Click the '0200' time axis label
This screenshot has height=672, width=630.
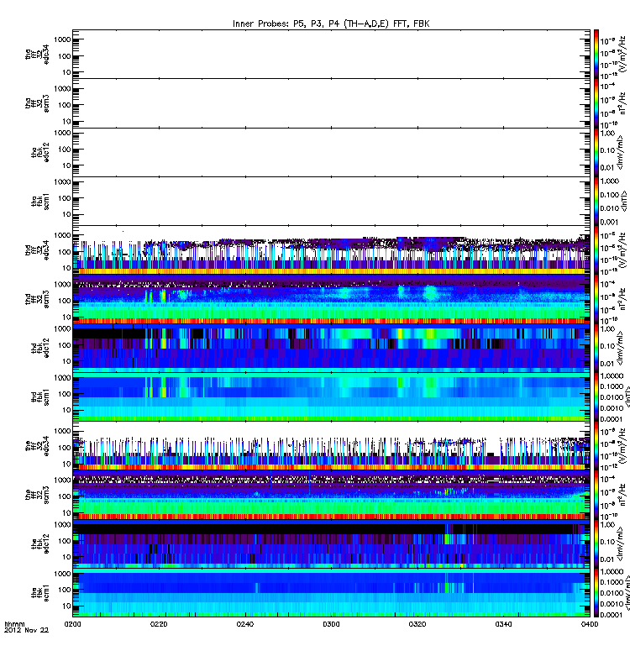[72, 624]
